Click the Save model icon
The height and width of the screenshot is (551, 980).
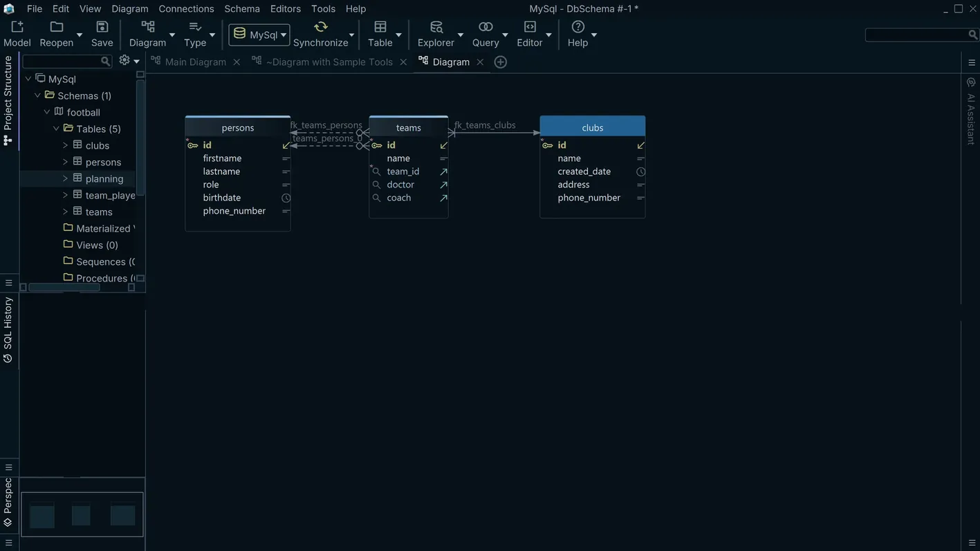101,26
